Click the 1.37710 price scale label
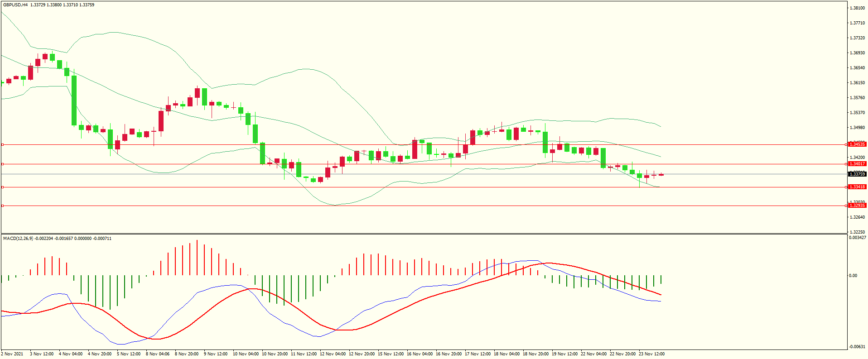This screenshot has height=359, width=868. click(857, 23)
